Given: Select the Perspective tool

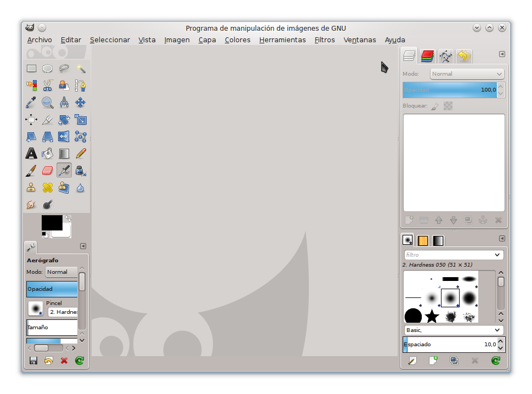Looking at the screenshot, I should click(x=48, y=137).
